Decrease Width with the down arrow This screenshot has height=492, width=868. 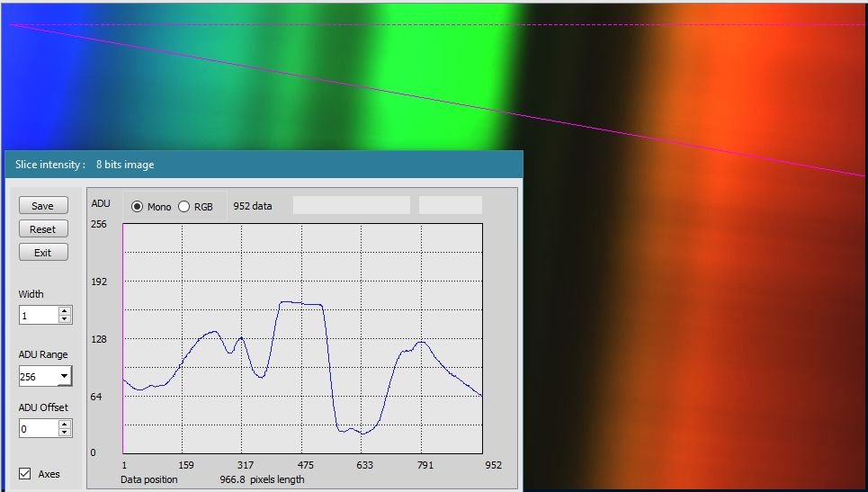click(64, 319)
